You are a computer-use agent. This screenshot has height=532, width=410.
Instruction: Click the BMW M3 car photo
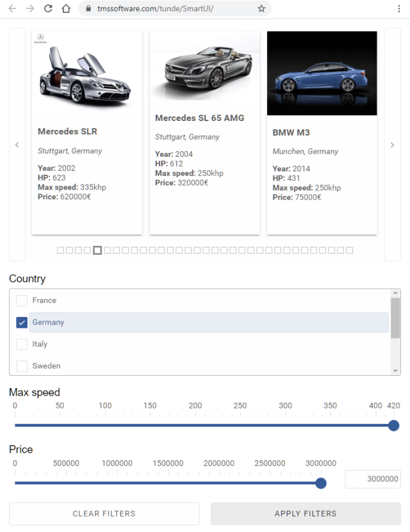(x=322, y=73)
